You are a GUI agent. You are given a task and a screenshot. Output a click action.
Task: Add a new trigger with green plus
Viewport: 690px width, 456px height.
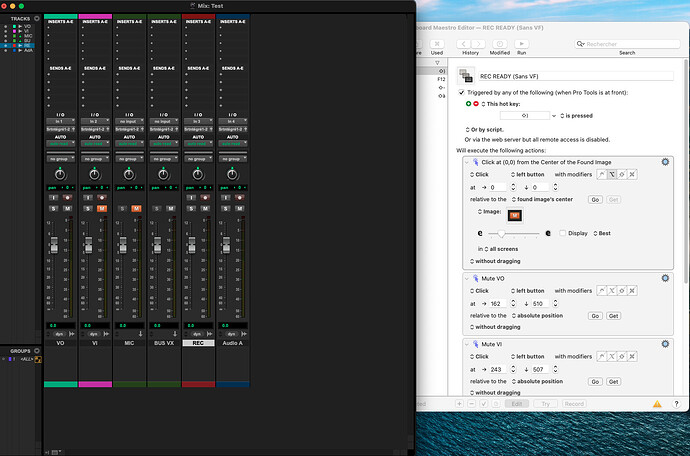pos(468,104)
